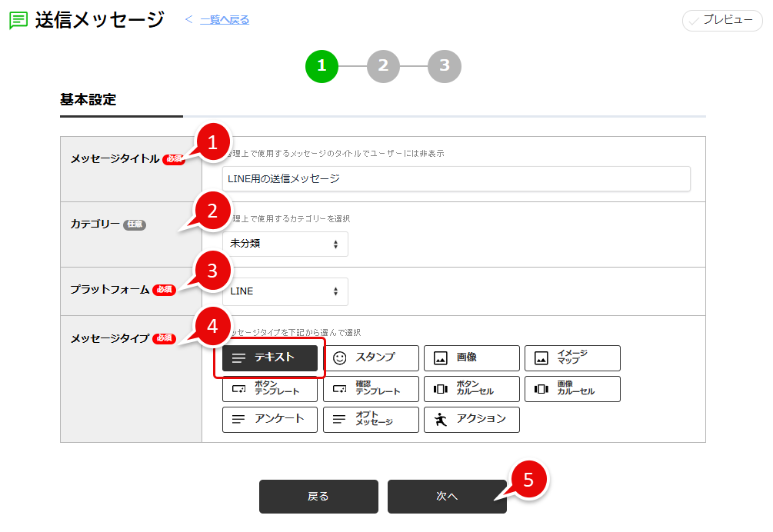Open the カテゴリー dropdown showing 未分類
Screen dimensions: 773x532
[285, 244]
